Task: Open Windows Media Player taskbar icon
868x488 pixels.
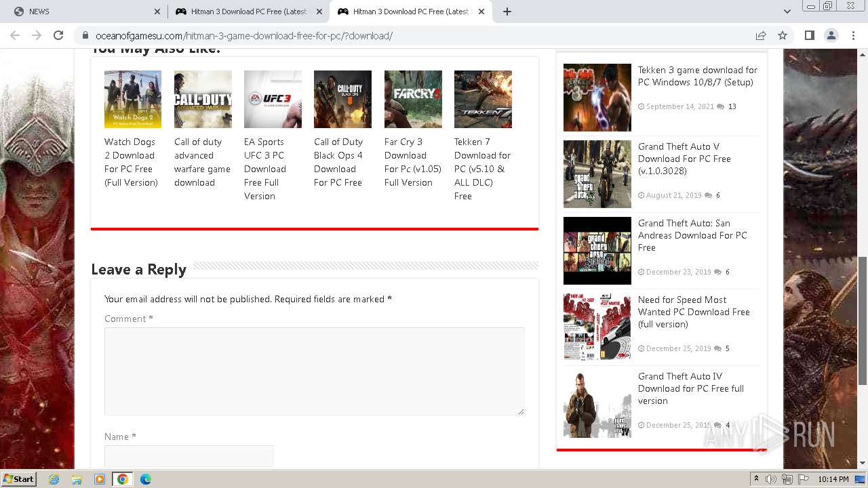Action: coord(100,479)
